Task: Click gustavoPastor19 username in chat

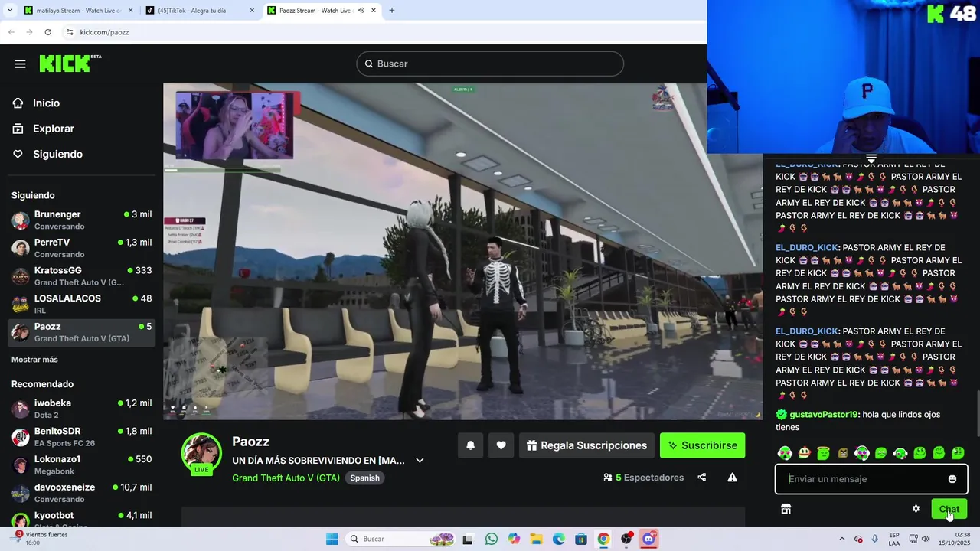Action: tap(825, 415)
